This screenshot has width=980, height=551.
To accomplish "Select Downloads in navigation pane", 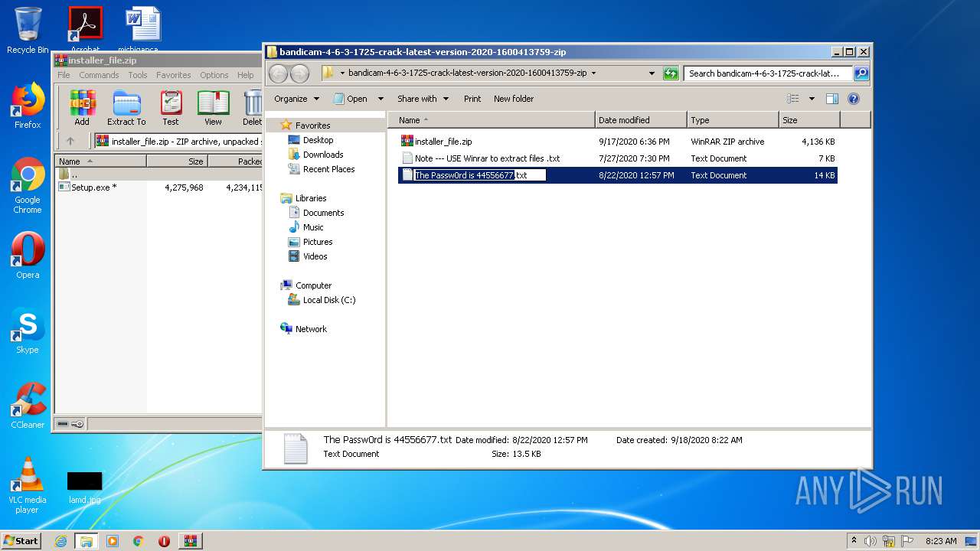I will (315, 155).
